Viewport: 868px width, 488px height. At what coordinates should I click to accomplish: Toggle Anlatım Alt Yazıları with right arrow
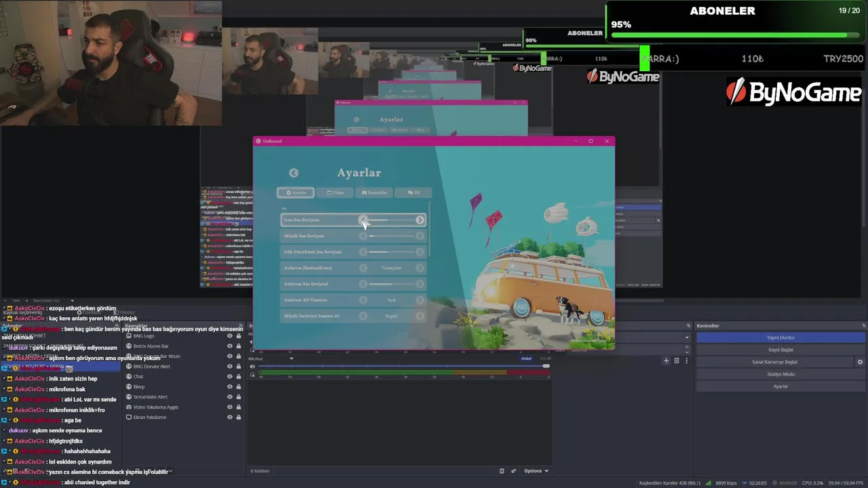(420, 300)
